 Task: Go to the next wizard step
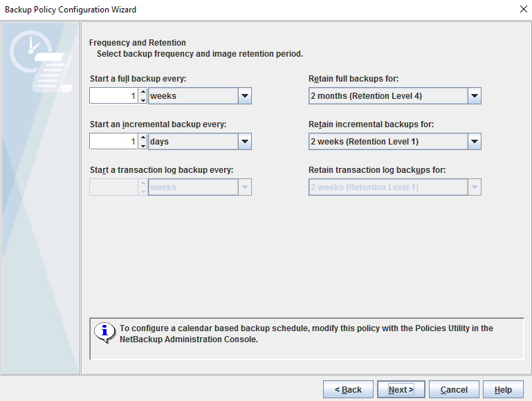[401, 390]
